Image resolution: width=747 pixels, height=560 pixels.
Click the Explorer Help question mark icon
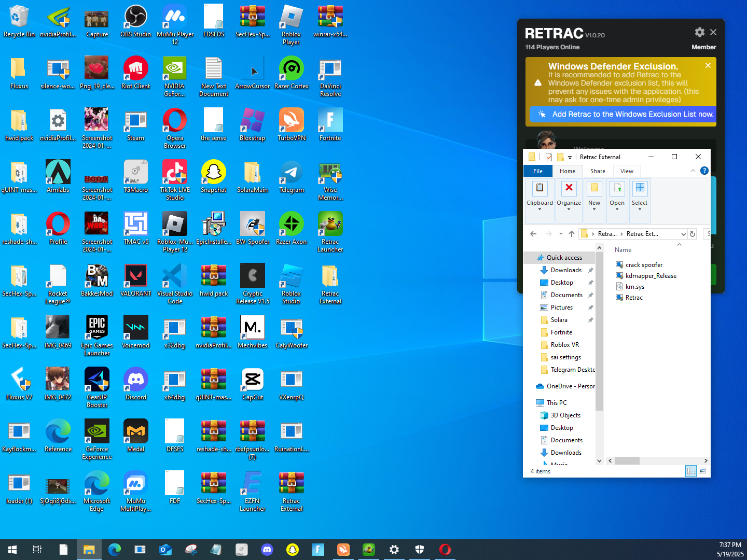click(704, 171)
